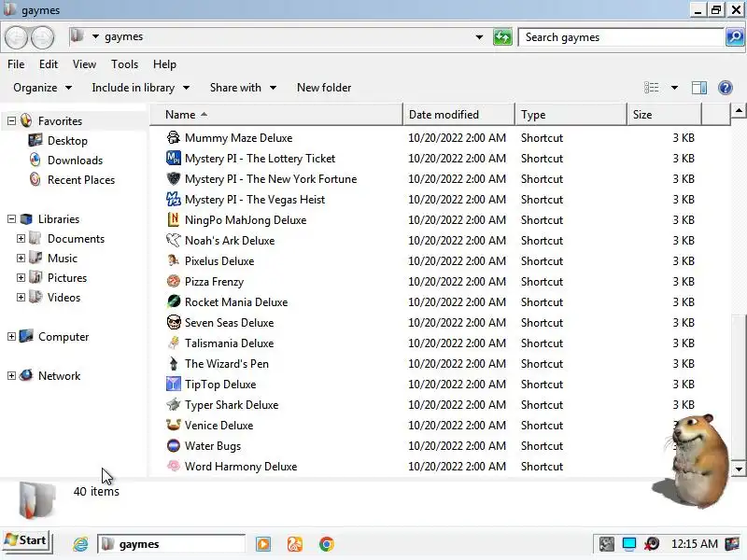Click the search magnifier button
747x560 pixels.
[x=735, y=37]
